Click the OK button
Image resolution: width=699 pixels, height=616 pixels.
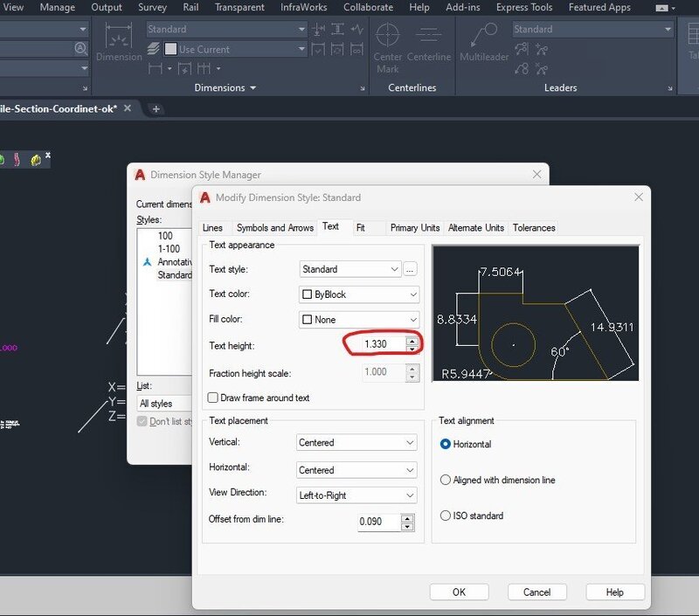click(x=459, y=592)
